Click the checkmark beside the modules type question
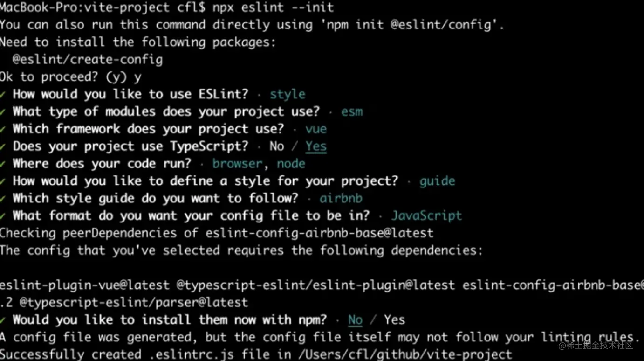This screenshot has height=361, width=644. [x=3, y=111]
